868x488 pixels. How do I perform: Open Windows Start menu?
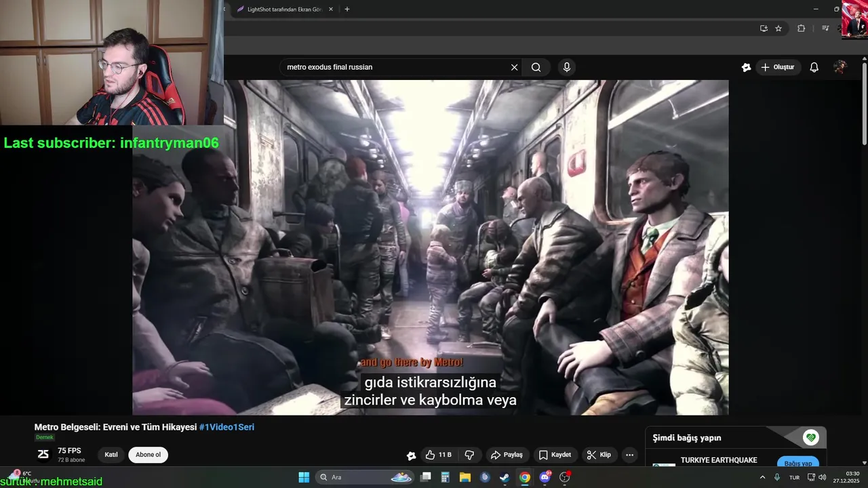coord(304,477)
